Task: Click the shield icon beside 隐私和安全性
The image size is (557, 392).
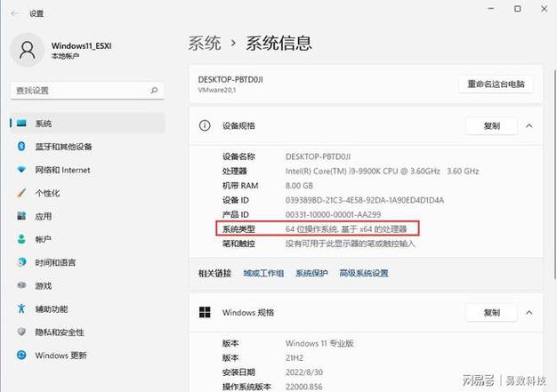Action: click(x=21, y=332)
